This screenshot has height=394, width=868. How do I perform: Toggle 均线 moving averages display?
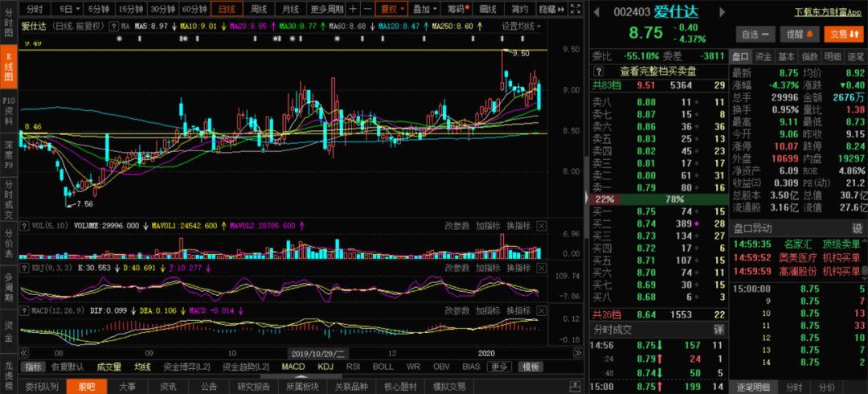(143, 367)
